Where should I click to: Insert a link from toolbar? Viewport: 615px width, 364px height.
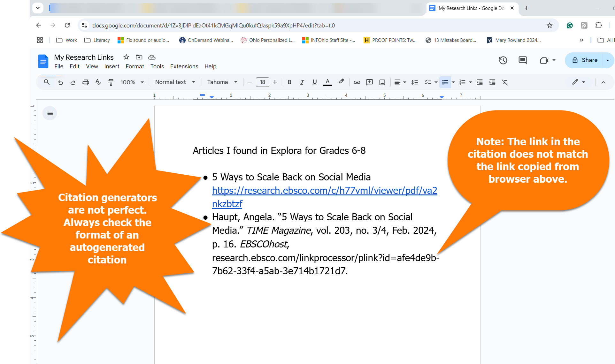357,82
